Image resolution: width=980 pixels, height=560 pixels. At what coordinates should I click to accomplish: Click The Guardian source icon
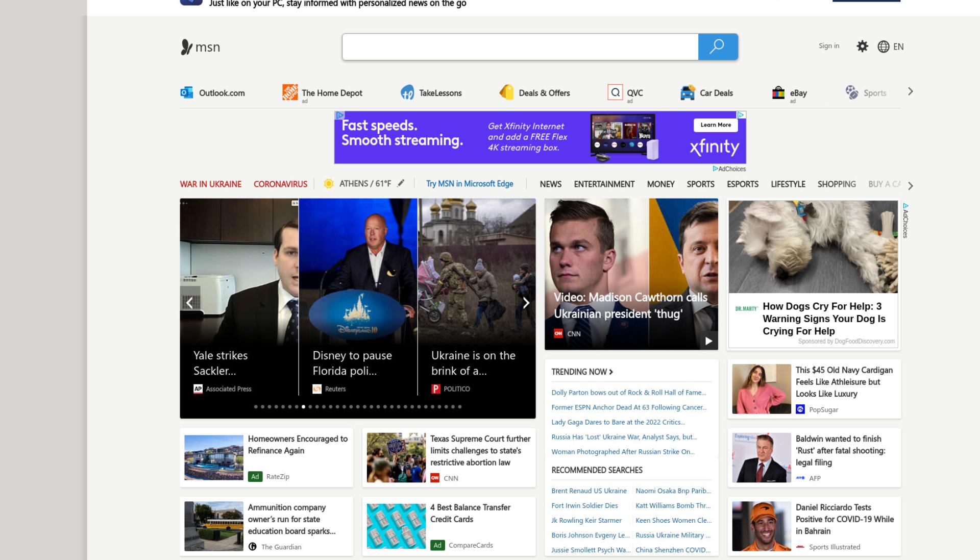pyautogui.click(x=253, y=547)
